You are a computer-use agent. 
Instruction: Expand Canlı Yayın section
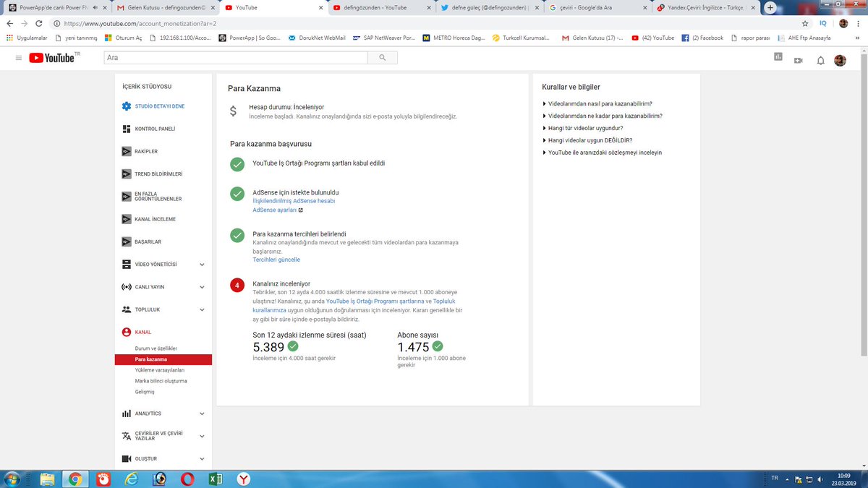(x=202, y=287)
